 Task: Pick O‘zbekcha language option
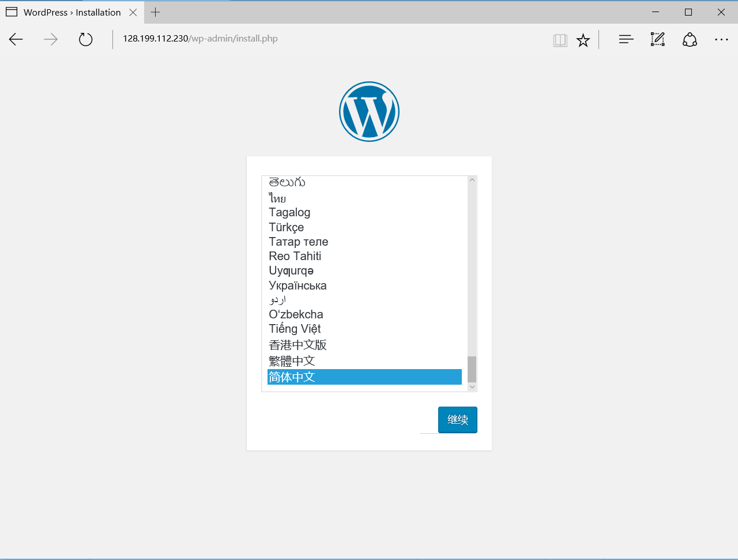(364, 314)
